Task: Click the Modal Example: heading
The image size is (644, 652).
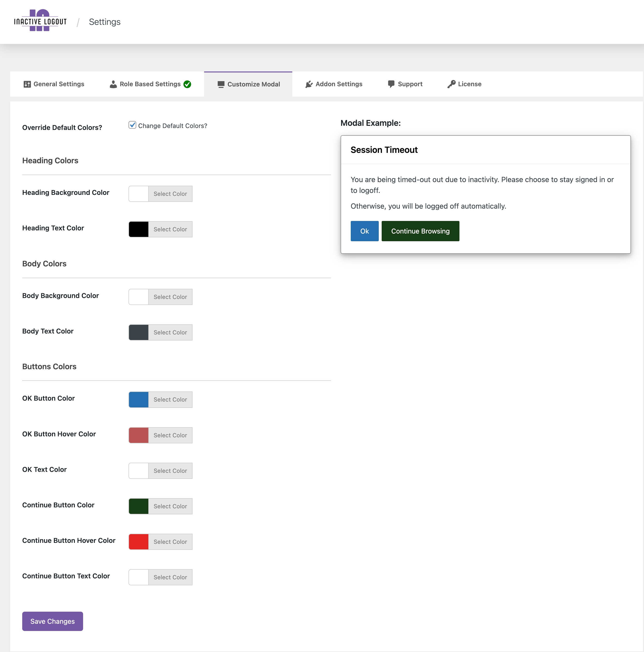Action: (371, 123)
